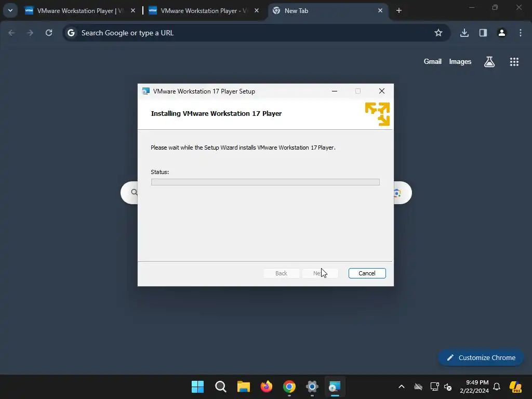Screen dimensions: 532x399
Task: Click Customize Chrome button
Action: 481,357
